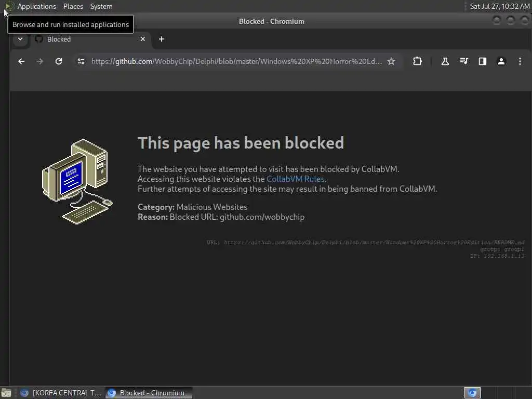This screenshot has height=399, width=532.
Task: Open the Chromium three-dot menu
Action: (520, 61)
